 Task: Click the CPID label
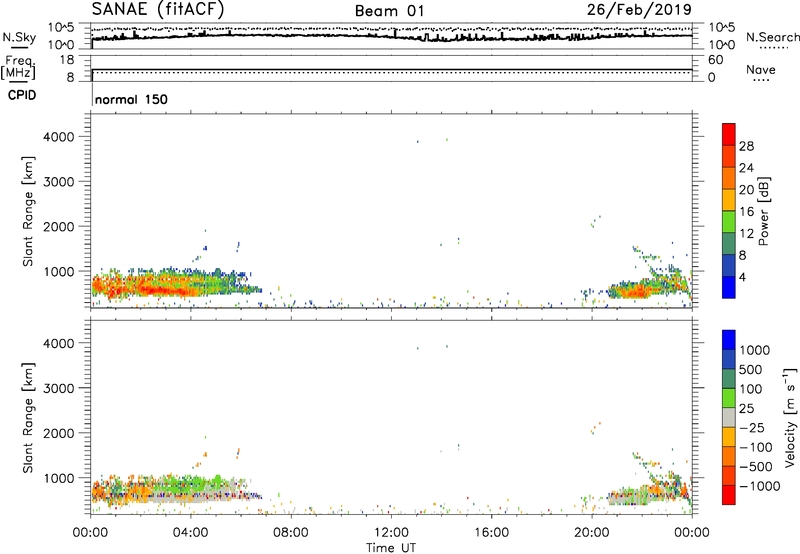click(x=22, y=95)
